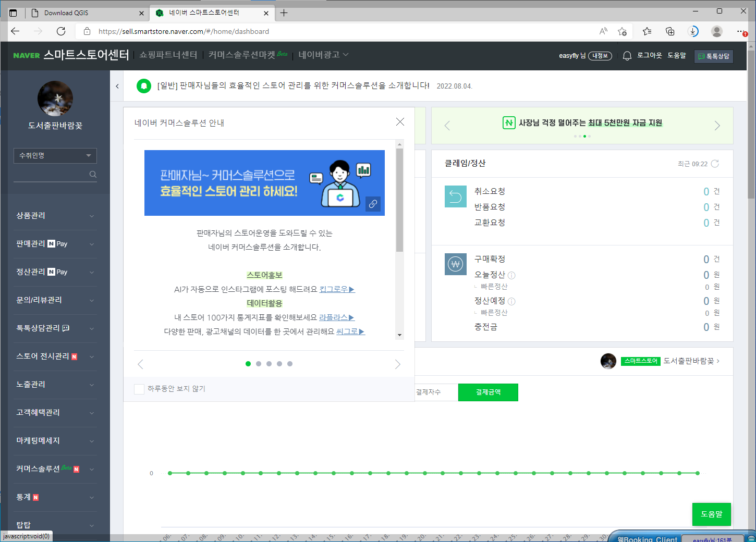Open the 수취인명 search dropdown
756x542 pixels.
(55, 155)
